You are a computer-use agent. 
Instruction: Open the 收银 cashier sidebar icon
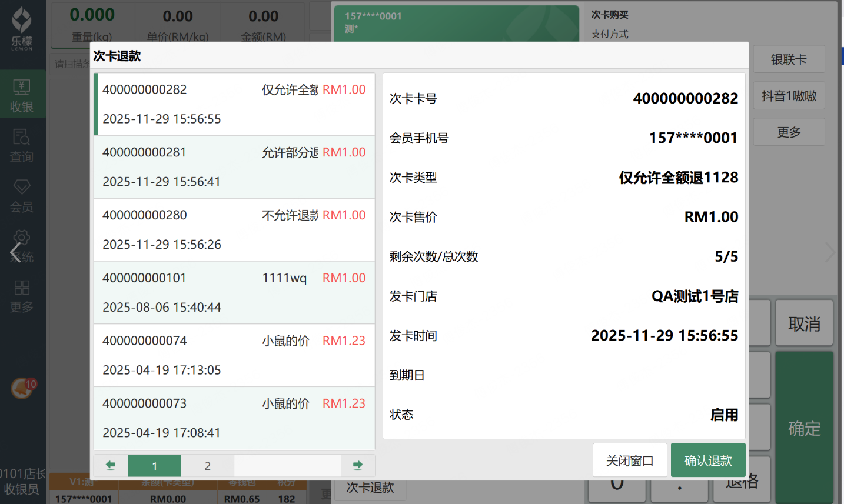point(22,95)
